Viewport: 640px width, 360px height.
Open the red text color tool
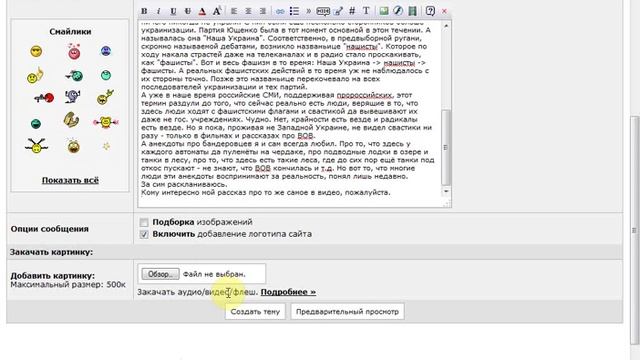coord(202,11)
